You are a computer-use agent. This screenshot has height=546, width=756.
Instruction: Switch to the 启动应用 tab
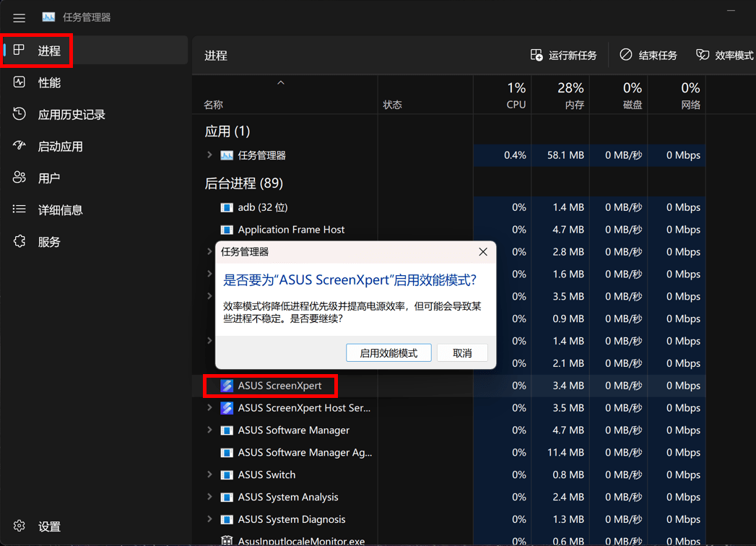coord(95,146)
